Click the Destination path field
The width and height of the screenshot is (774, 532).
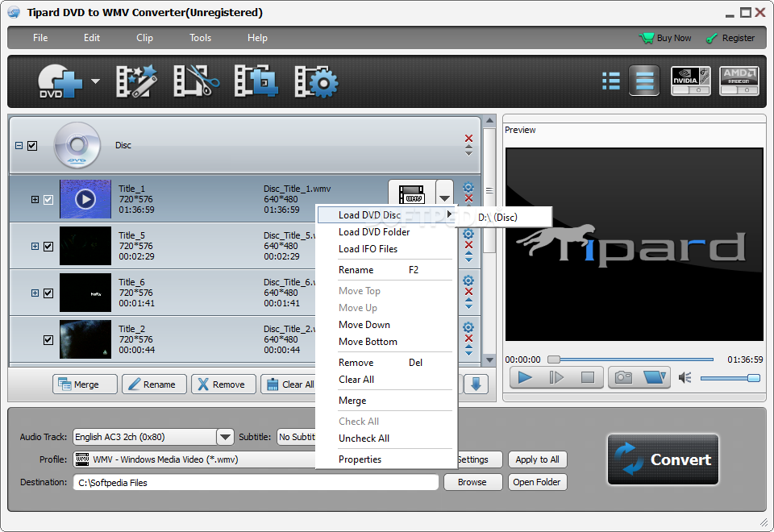click(256, 483)
